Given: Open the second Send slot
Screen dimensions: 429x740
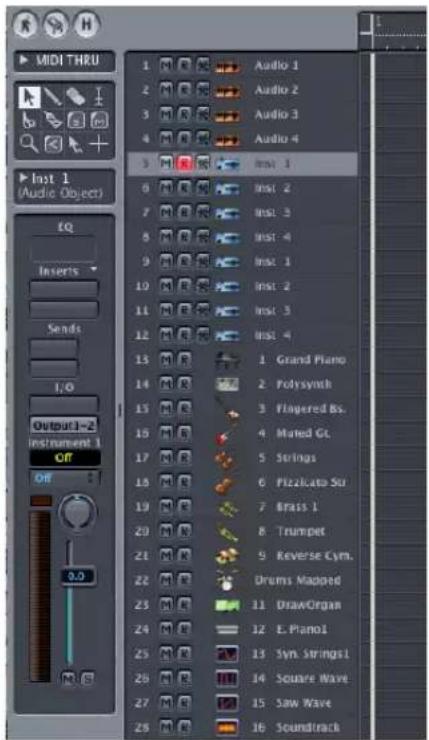Looking at the screenshot, I should pos(53,368).
